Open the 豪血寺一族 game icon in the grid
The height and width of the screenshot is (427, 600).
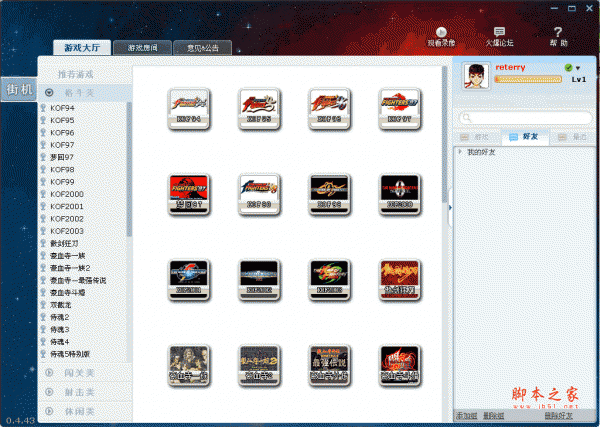point(189,365)
